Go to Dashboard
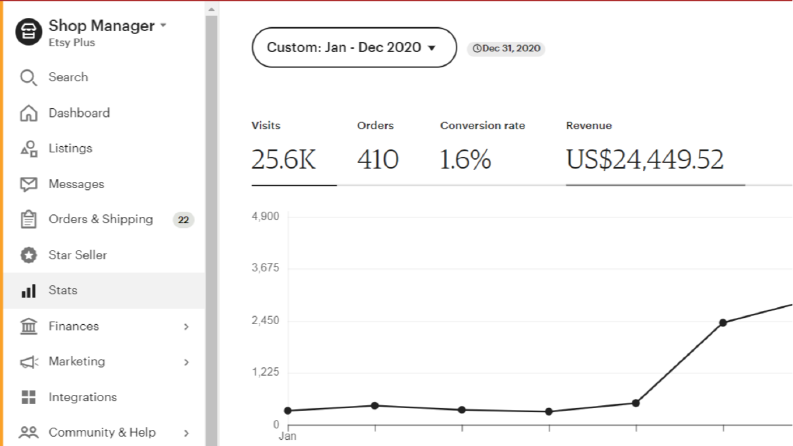793x446 pixels. coord(79,112)
